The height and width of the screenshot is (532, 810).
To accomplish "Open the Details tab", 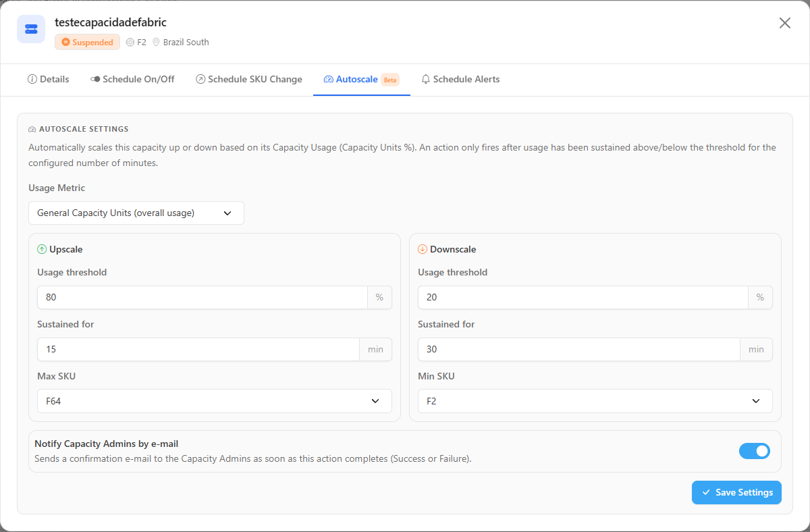I will 49,80.
